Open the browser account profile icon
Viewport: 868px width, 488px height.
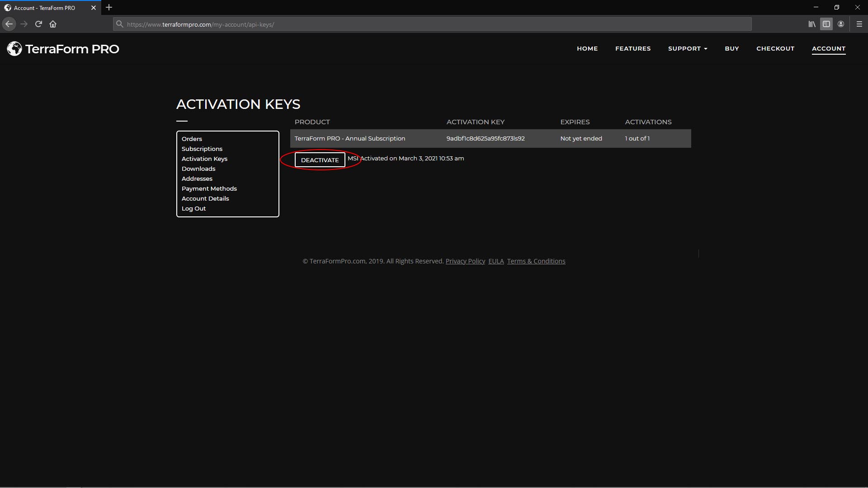(841, 24)
